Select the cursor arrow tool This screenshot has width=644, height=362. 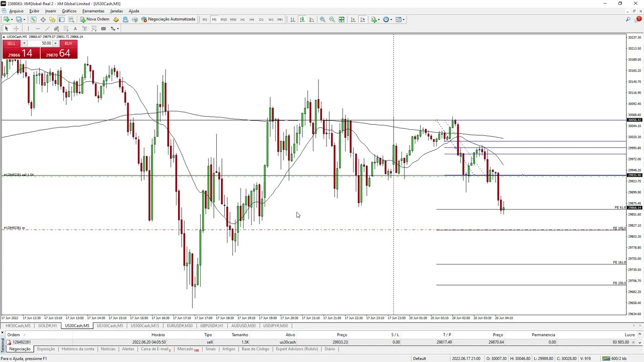coord(7,29)
